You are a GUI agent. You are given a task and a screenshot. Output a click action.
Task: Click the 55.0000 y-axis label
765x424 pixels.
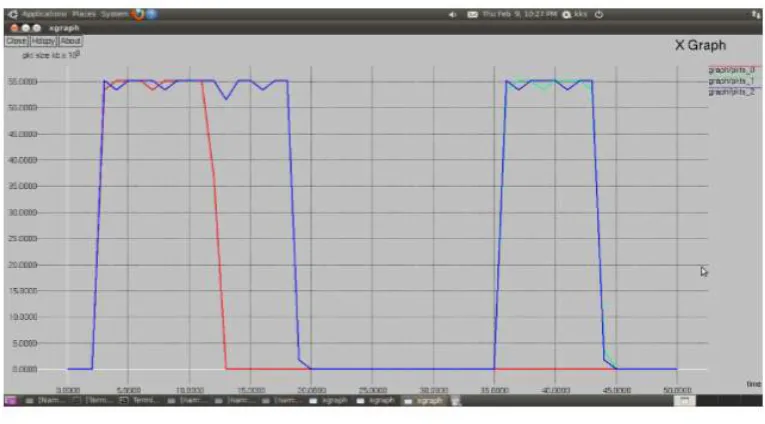pyautogui.click(x=22, y=81)
